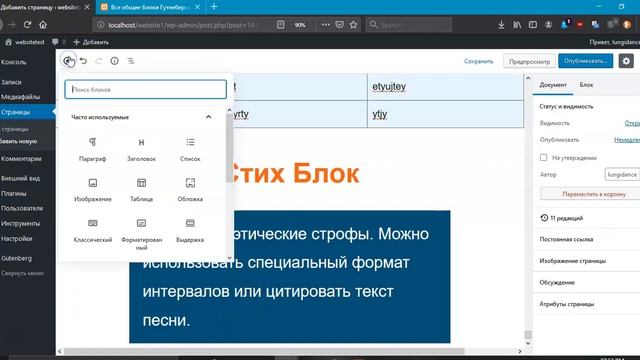This screenshot has width=640, height=360.
Task: Click the Поиск блоков search field
Action: pos(145,89)
